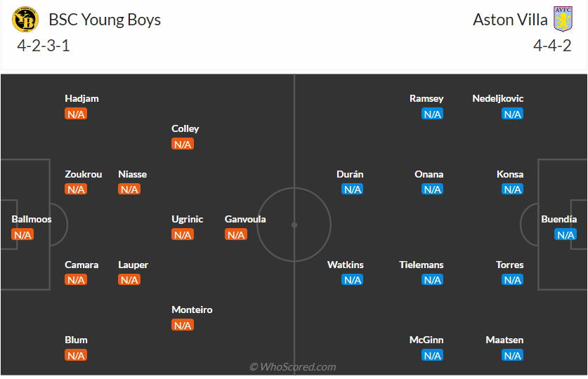Click Durán's blue rating badge

pyautogui.click(x=353, y=189)
